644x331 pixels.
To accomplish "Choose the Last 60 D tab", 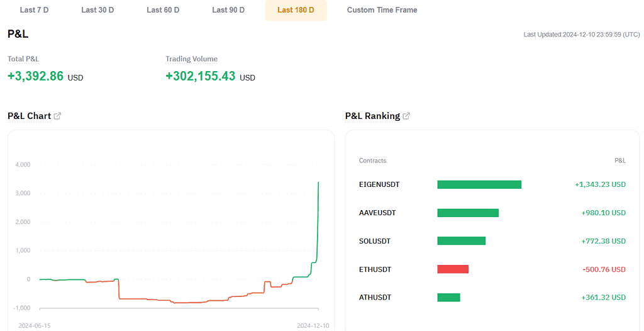I will [163, 10].
